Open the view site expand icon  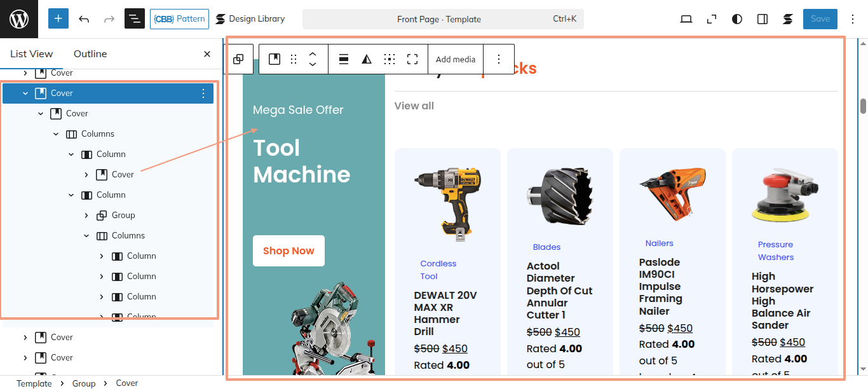tap(712, 19)
